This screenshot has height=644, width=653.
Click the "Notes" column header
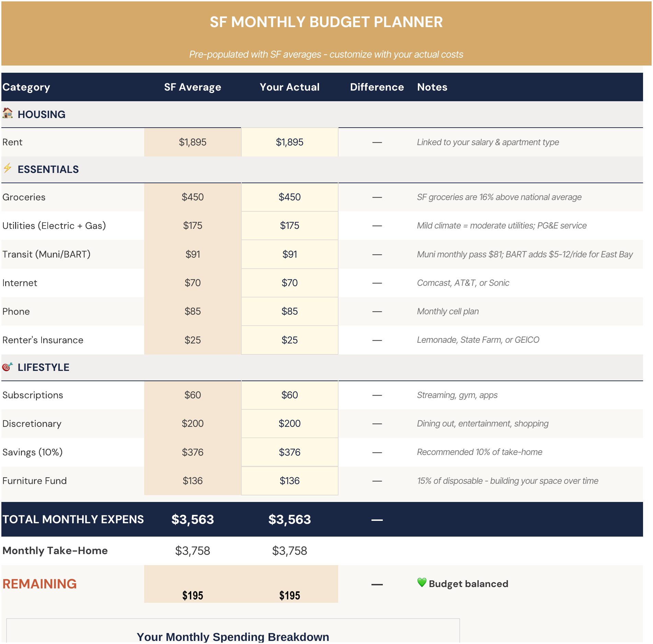point(432,87)
